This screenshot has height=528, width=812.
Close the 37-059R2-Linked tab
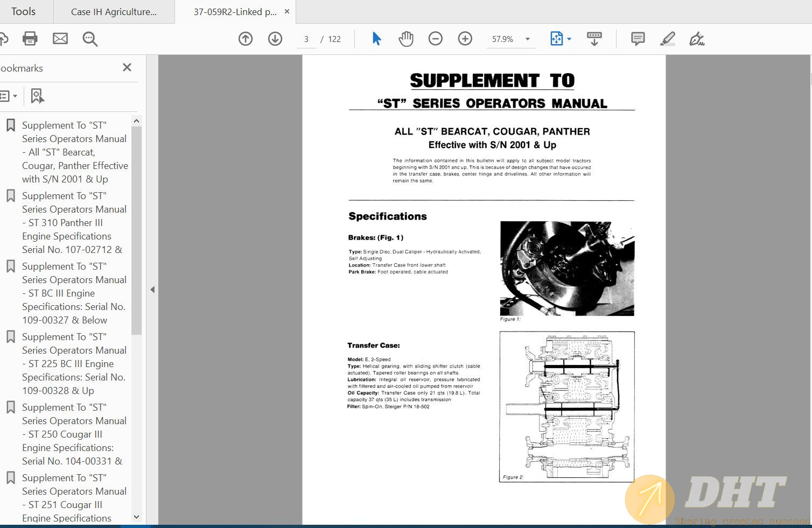287,11
